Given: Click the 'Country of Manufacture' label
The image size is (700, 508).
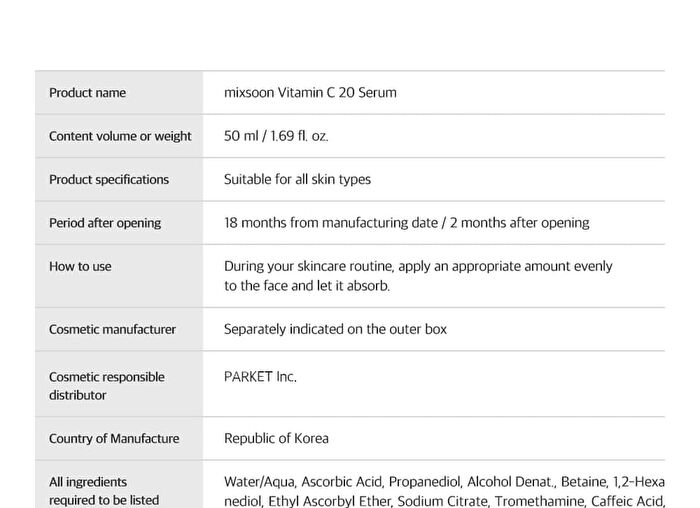Looking at the screenshot, I should point(114,438).
